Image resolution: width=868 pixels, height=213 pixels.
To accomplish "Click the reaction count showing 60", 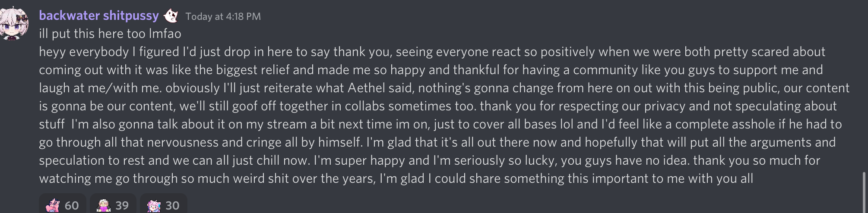I will 72,206.
